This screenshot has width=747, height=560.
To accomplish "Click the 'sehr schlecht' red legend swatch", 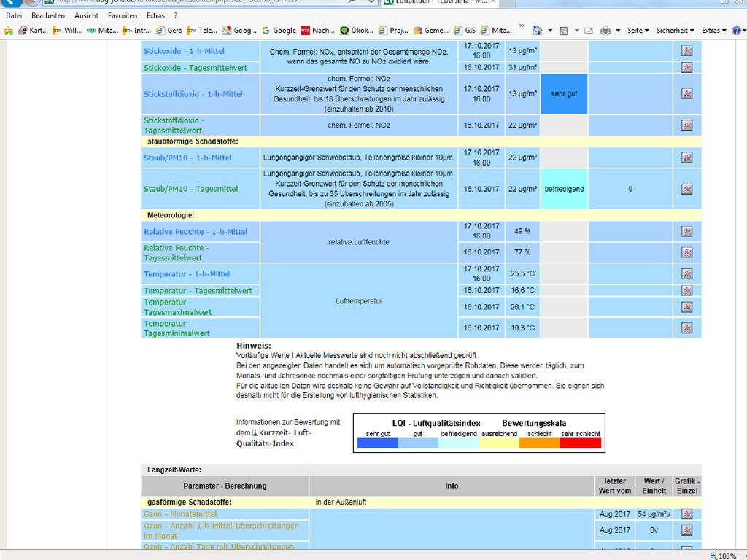I will 580,443.
